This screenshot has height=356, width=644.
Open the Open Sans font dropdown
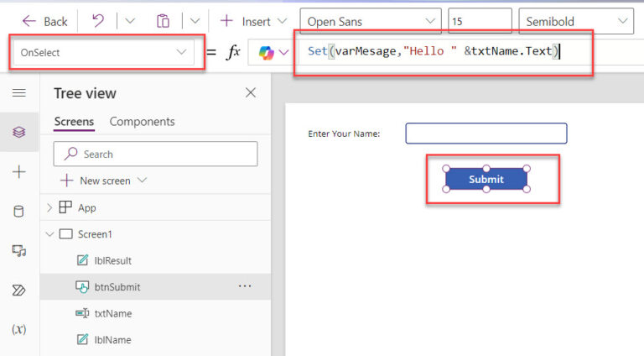(x=371, y=21)
